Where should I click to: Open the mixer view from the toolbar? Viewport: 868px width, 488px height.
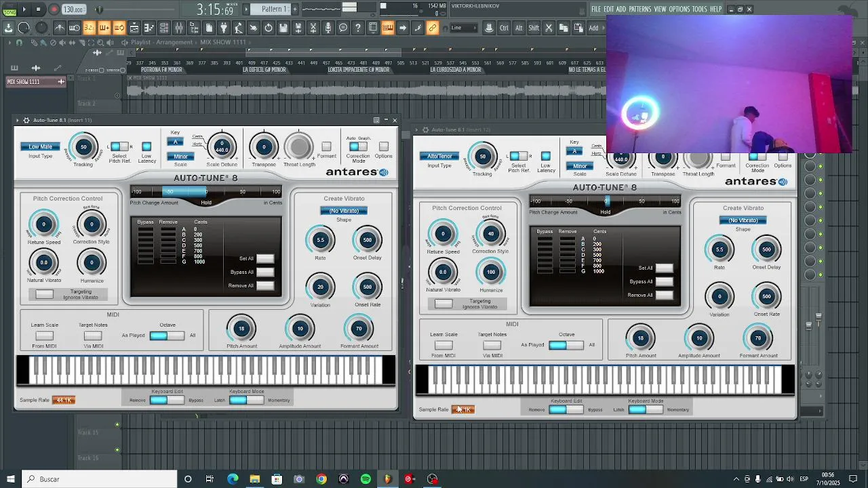coord(179,28)
